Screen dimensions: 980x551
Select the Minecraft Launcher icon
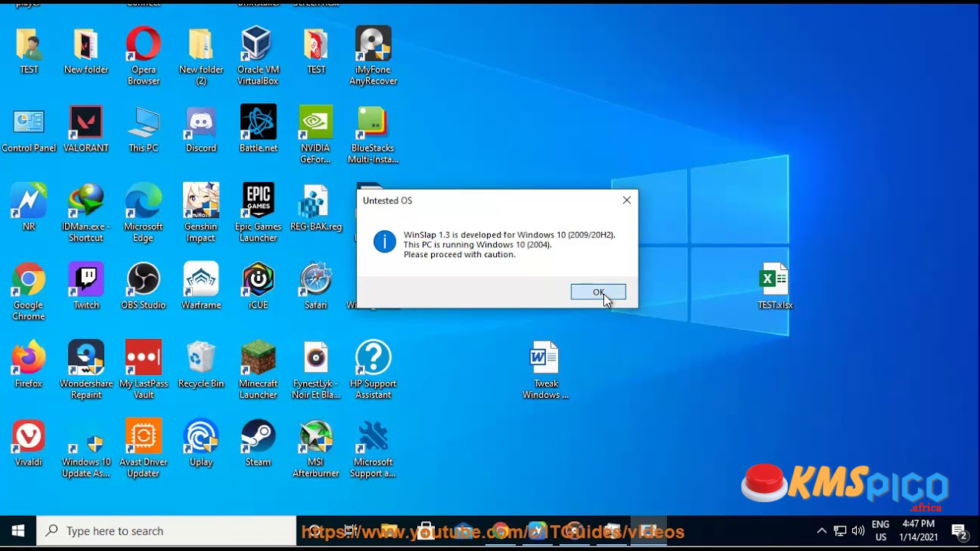click(258, 370)
